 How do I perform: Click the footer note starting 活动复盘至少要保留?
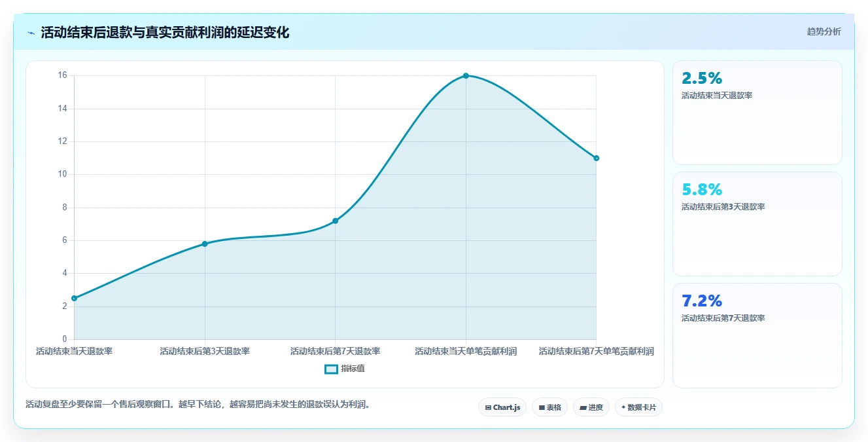point(200,404)
